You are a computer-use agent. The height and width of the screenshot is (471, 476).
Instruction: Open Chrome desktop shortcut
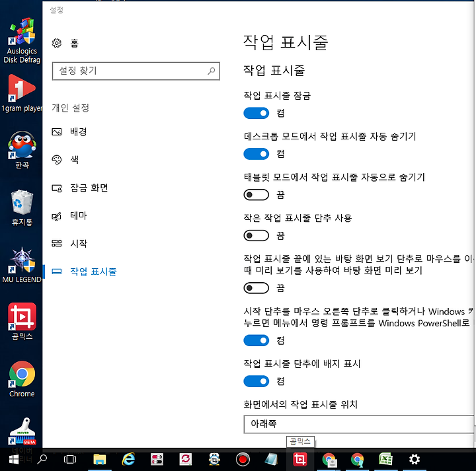coord(22,379)
